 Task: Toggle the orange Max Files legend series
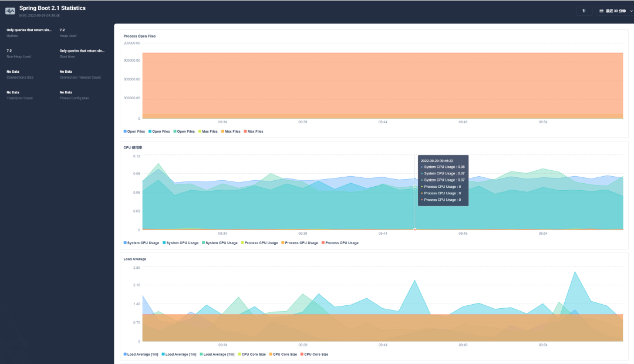point(231,132)
